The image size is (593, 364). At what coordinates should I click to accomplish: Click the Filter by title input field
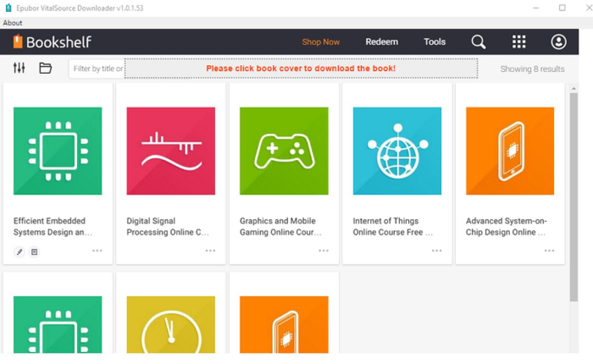pos(97,69)
